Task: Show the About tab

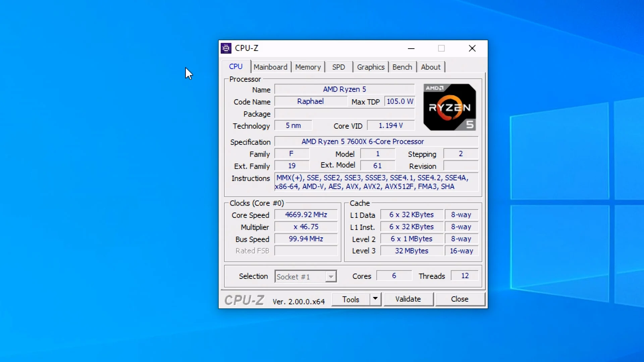Action: pyautogui.click(x=431, y=67)
